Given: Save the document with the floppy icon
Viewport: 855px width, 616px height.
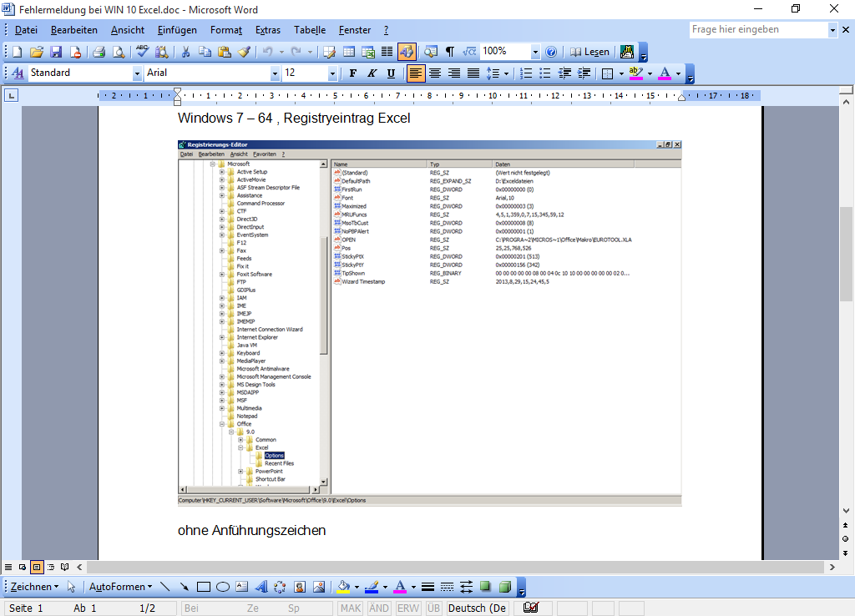Looking at the screenshot, I should pos(56,52).
